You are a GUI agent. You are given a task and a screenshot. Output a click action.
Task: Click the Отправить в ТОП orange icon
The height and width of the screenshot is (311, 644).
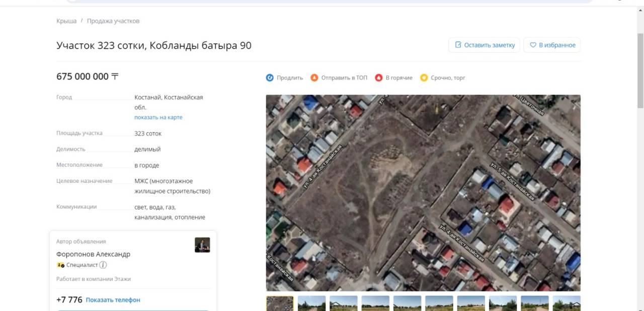click(x=314, y=78)
